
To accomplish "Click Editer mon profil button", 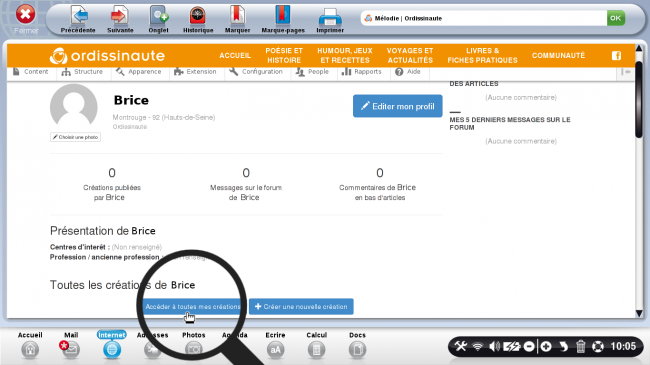I will click(x=398, y=106).
